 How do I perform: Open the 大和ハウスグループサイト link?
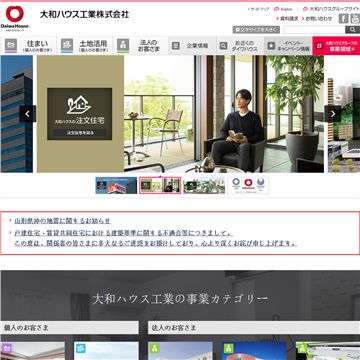331,9
